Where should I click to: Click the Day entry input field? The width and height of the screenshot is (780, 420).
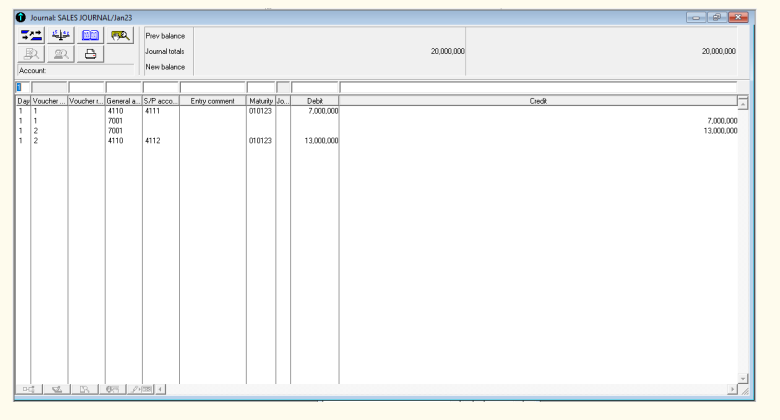(23, 88)
